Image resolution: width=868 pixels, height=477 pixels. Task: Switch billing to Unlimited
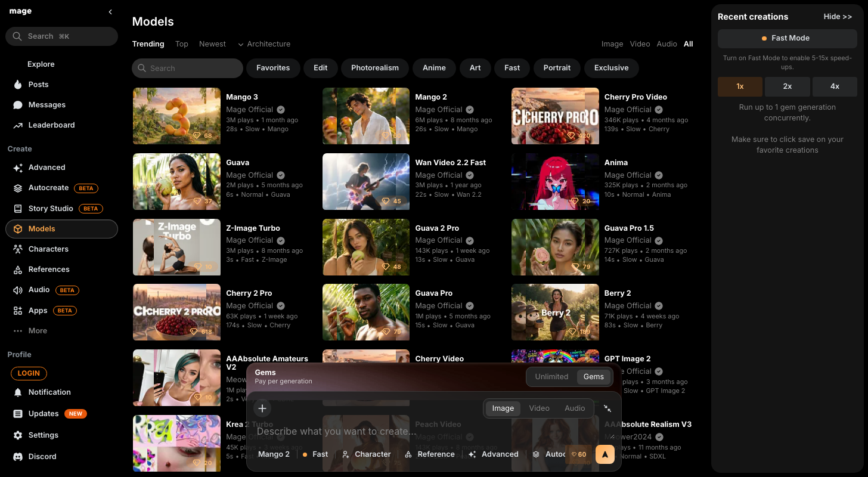coord(551,377)
